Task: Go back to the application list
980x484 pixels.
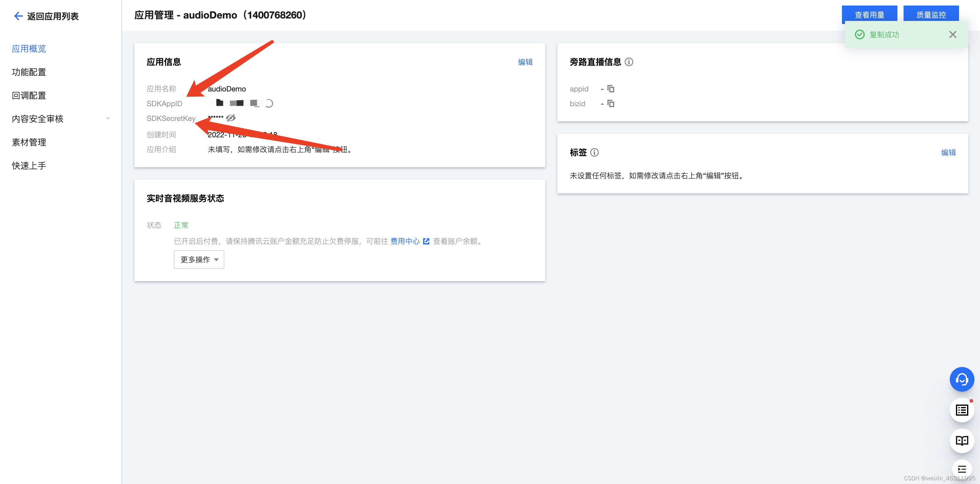Action: coord(46,16)
